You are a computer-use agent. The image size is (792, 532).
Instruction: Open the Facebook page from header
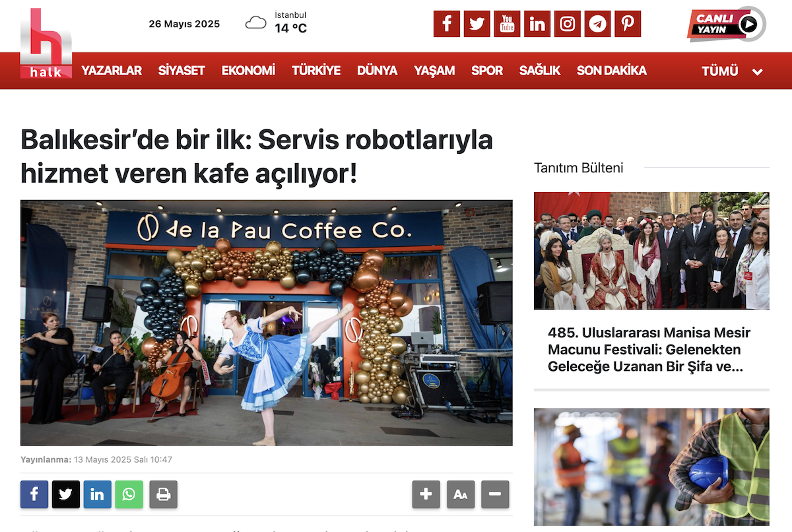[x=447, y=24]
